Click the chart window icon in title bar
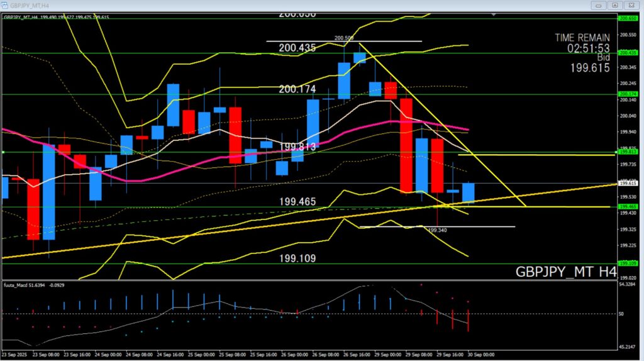 (x=5, y=5)
